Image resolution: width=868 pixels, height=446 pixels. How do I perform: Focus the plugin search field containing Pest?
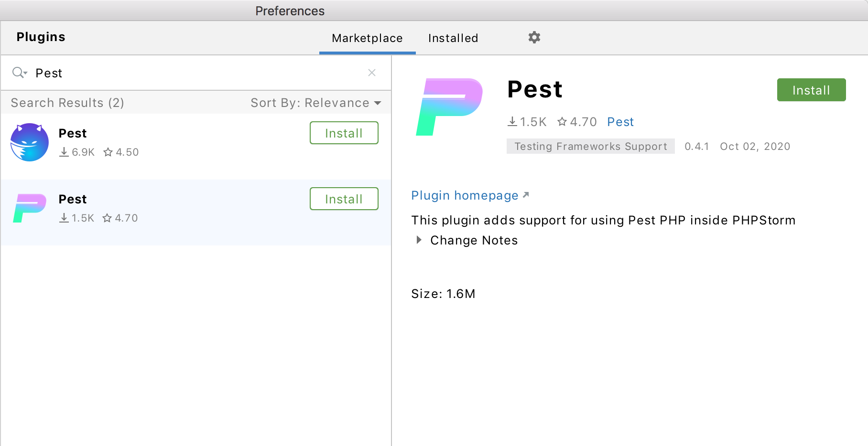[196, 73]
